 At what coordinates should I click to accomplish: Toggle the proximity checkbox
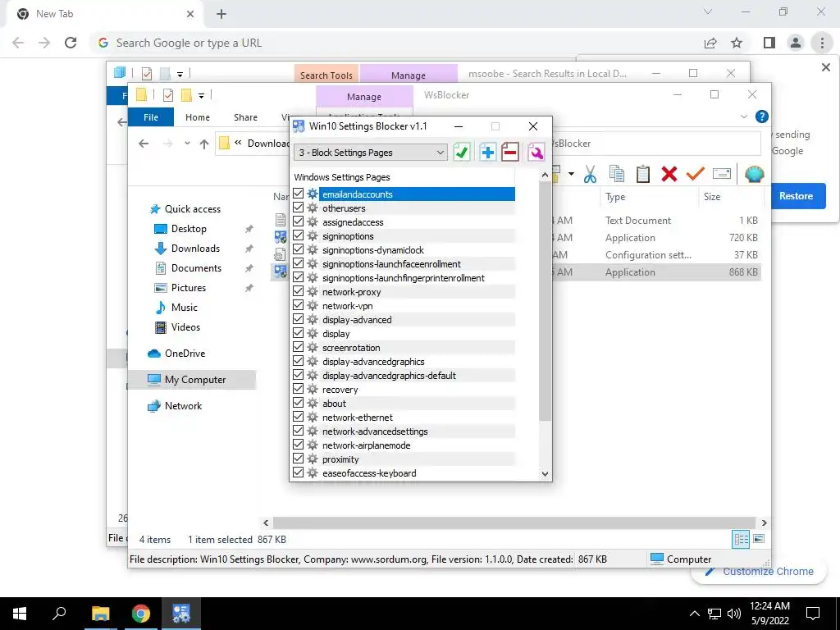299,458
